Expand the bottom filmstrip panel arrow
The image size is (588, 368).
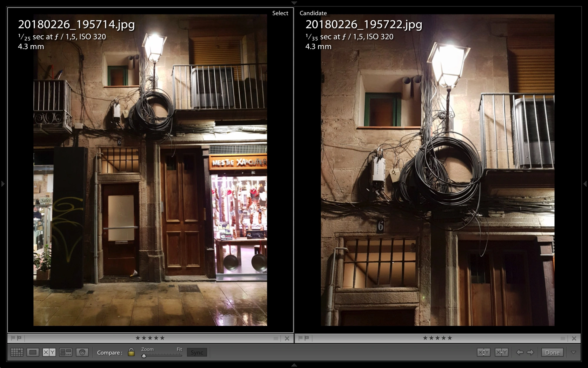[x=294, y=365]
